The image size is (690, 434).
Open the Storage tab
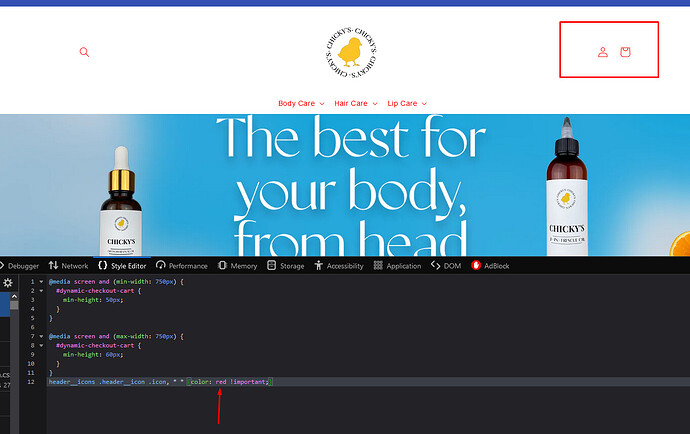[x=286, y=266]
